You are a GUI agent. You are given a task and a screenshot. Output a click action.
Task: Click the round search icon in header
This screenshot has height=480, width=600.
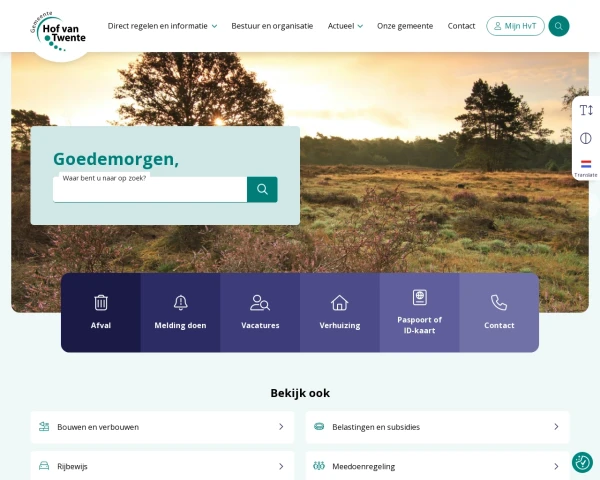[559, 26]
